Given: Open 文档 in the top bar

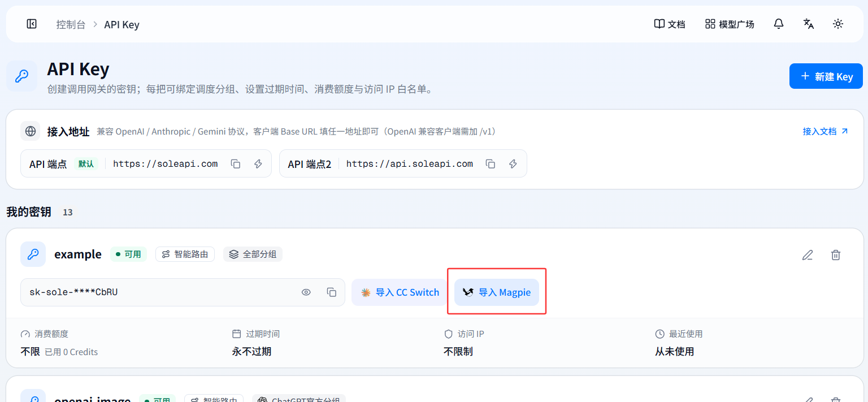Looking at the screenshot, I should pos(670,24).
